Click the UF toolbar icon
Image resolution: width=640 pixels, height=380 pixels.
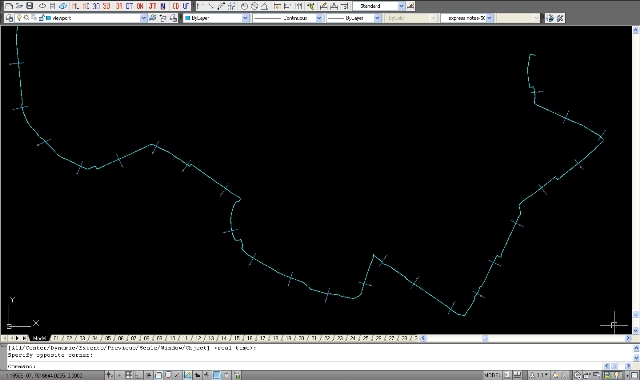(x=186, y=6)
